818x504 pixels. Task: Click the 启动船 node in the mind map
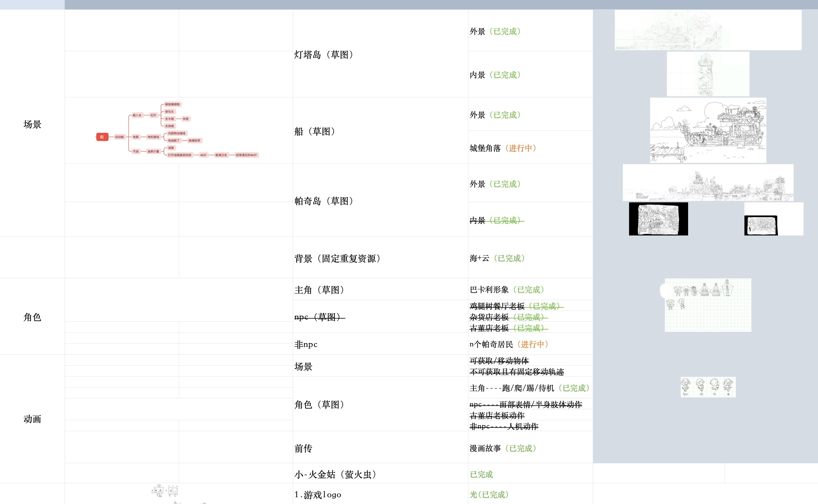[x=119, y=137]
